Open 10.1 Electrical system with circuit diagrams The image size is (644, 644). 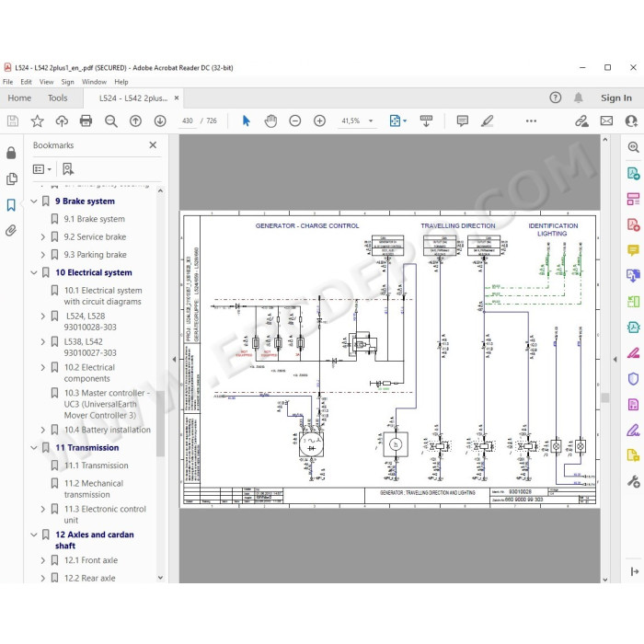103,295
